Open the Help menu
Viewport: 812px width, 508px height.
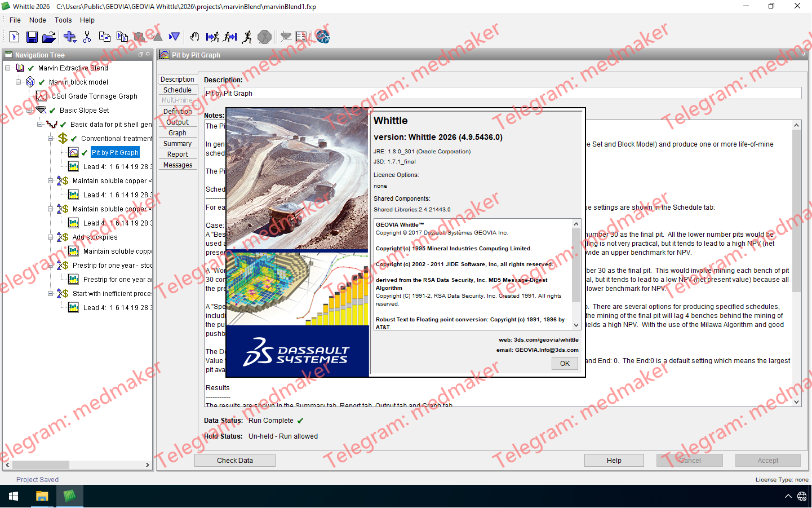(87, 20)
